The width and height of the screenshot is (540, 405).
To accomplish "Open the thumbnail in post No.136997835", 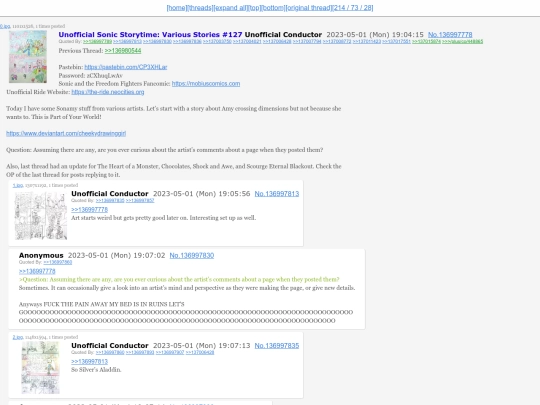I will click(x=41, y=368).
